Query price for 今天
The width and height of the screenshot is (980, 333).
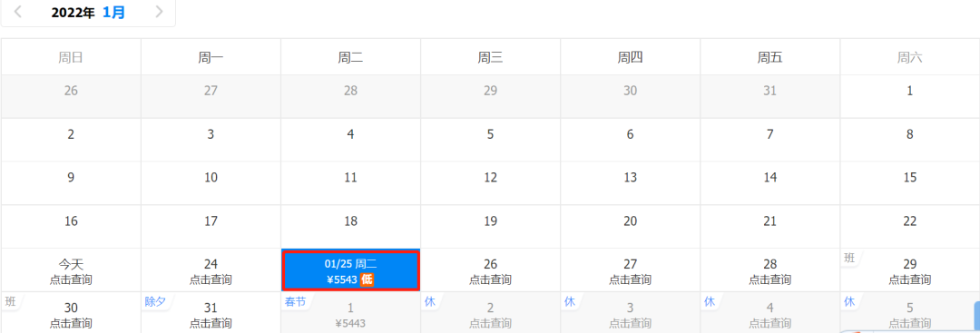point(71,279)
